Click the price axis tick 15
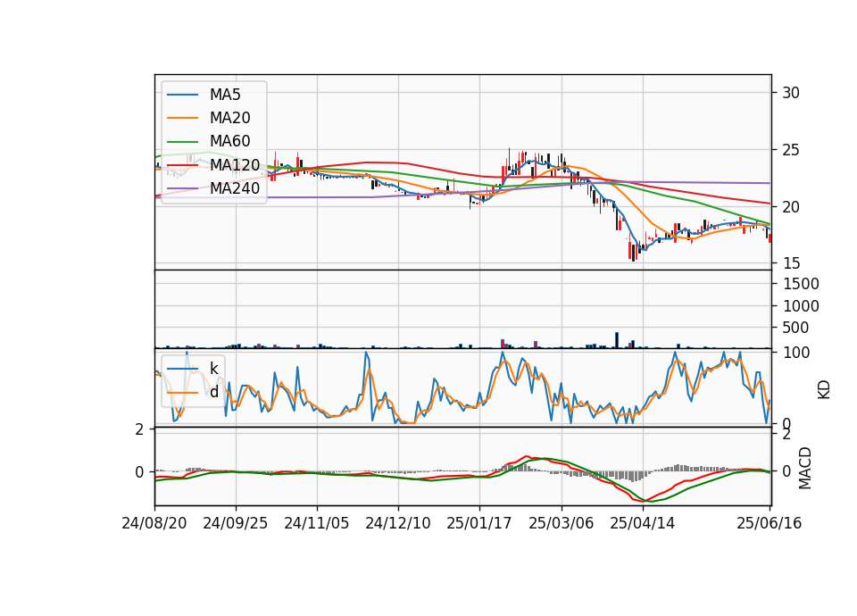The image size is (857, 616). coord(791,263)
